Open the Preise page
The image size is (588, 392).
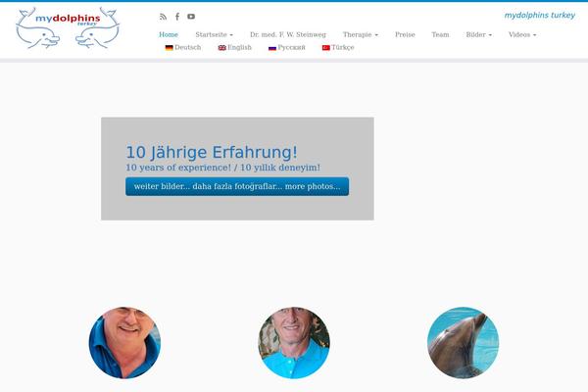405,34
